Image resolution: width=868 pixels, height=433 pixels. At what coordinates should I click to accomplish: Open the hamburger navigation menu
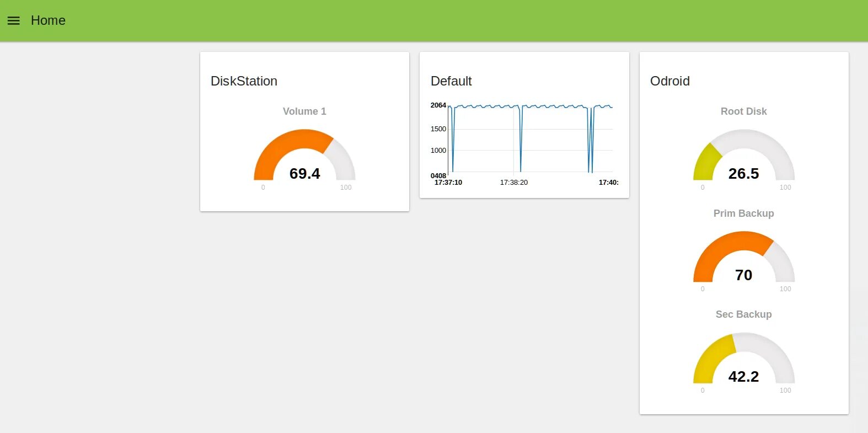coord(13,20)
